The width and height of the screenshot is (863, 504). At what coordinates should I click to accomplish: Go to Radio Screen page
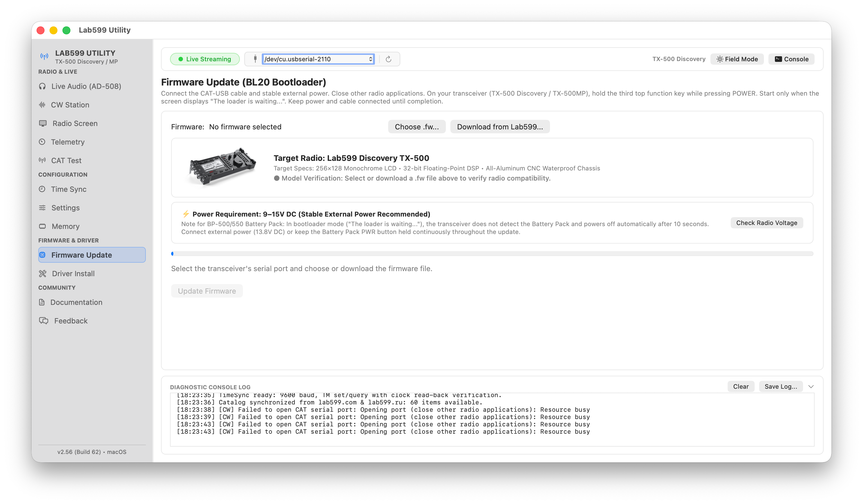tap(92, 123)
